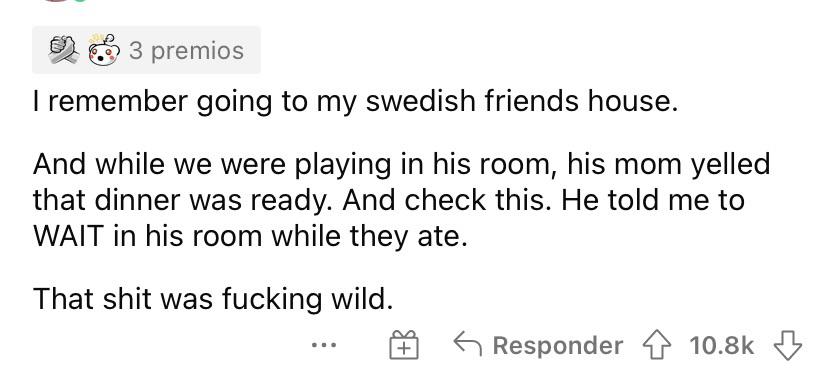Viewport: 828px width, 379px height.
Task: Downvote the comment
Action: 787,346
